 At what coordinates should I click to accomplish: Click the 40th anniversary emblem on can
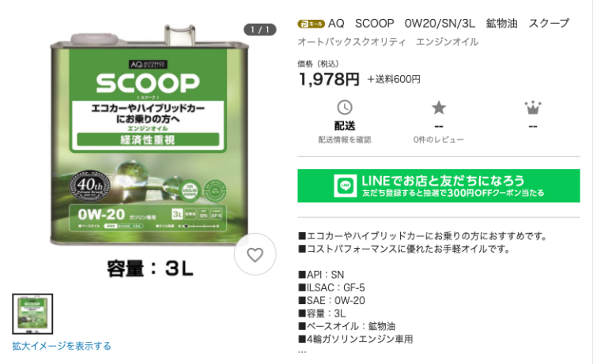[x=89, y=186]
